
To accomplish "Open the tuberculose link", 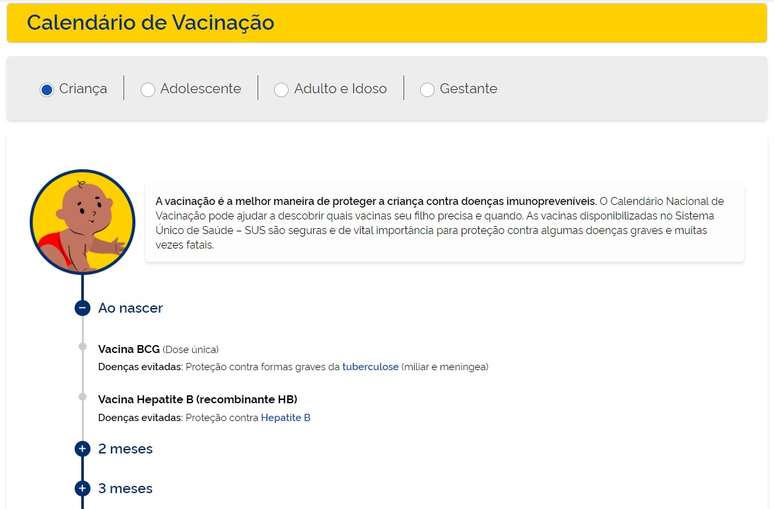I will (x=370, y=367).
